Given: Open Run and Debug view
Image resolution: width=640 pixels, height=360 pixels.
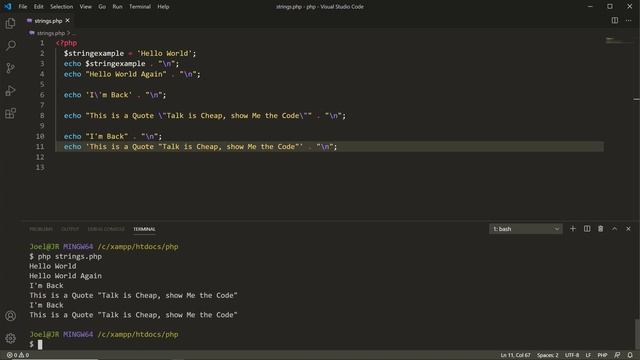Looking at the screenshot, I should click(11, 91).
